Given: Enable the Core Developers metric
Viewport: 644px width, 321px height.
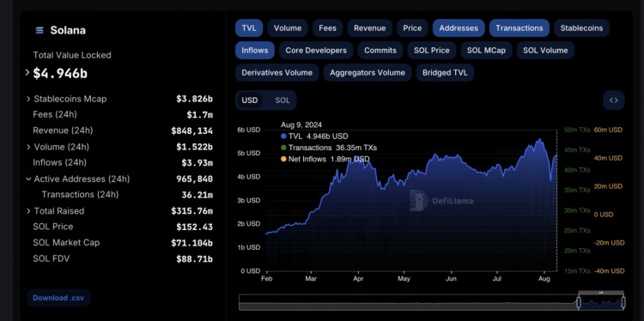Looking at the screenshot, I should (x=316, y=50).
